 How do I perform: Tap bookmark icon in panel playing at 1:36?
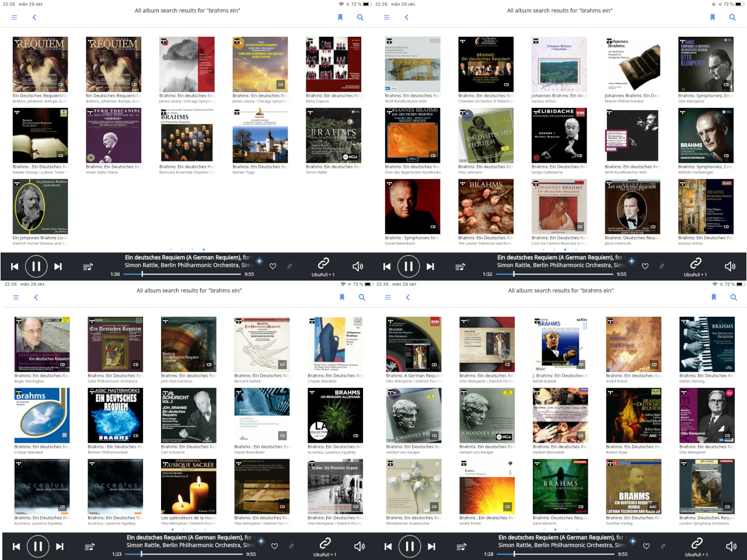[x=340, y=17]
